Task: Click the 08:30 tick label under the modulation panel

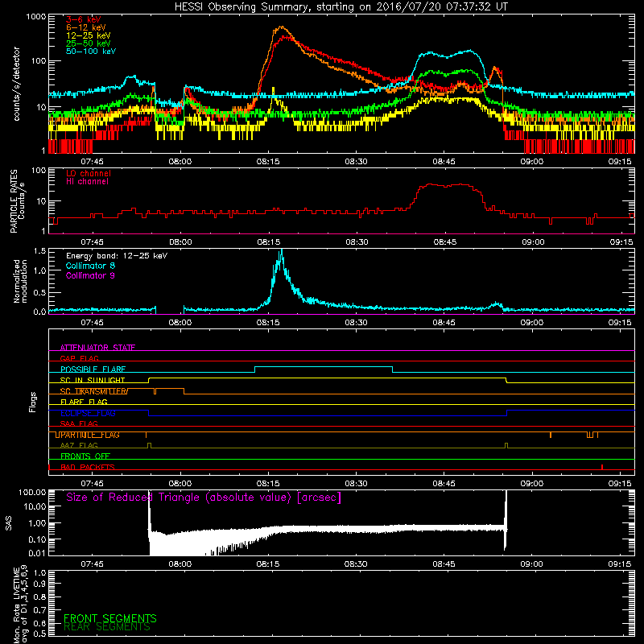Action: point(356,323)
